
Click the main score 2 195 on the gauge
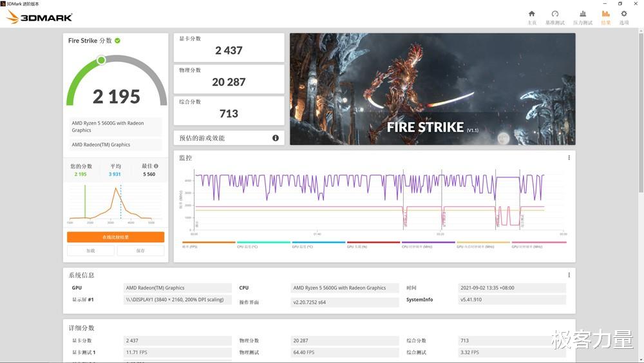(x=117, y=97)
